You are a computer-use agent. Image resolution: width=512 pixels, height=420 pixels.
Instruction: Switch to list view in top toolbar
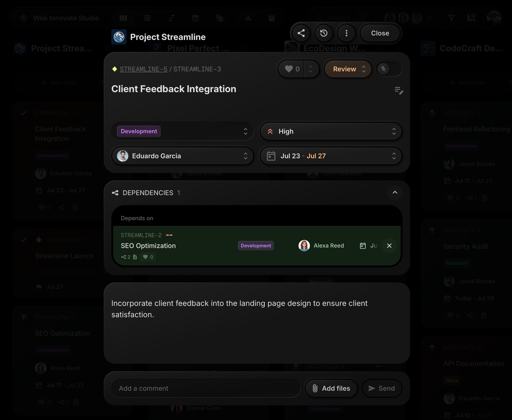[x=147, y=18]
